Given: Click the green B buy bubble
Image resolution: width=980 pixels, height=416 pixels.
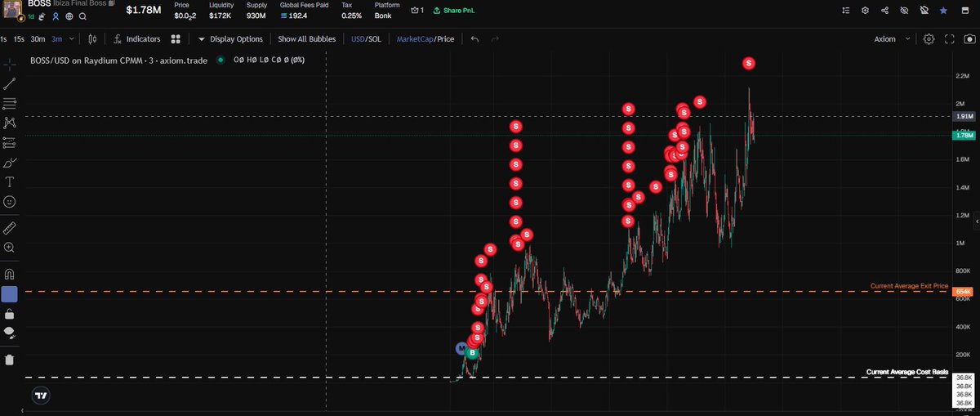Looking at the screenshot, I should click(472, 353).
